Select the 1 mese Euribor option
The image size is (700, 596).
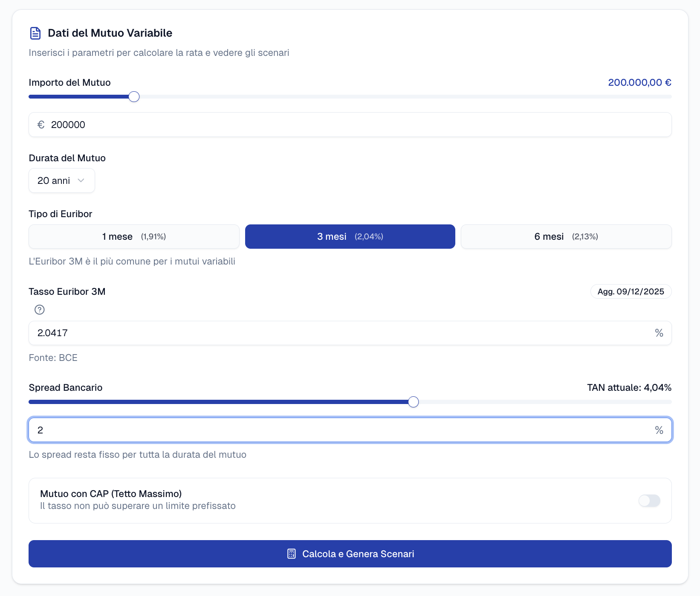pos(134,237)
